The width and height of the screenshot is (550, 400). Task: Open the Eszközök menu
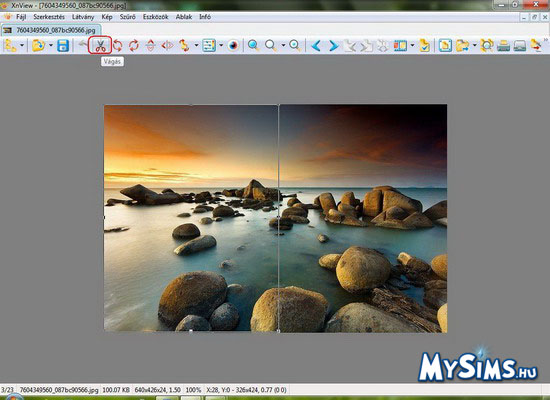tap(155, 17)
